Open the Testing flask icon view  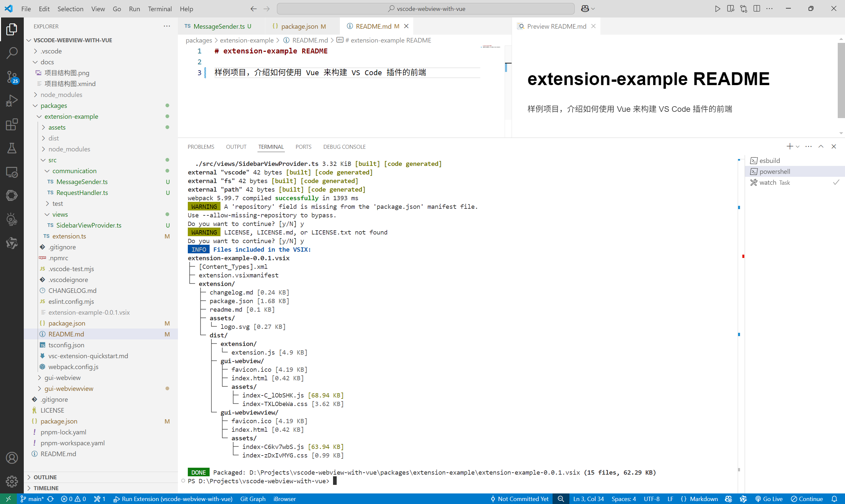click(12, 148)
